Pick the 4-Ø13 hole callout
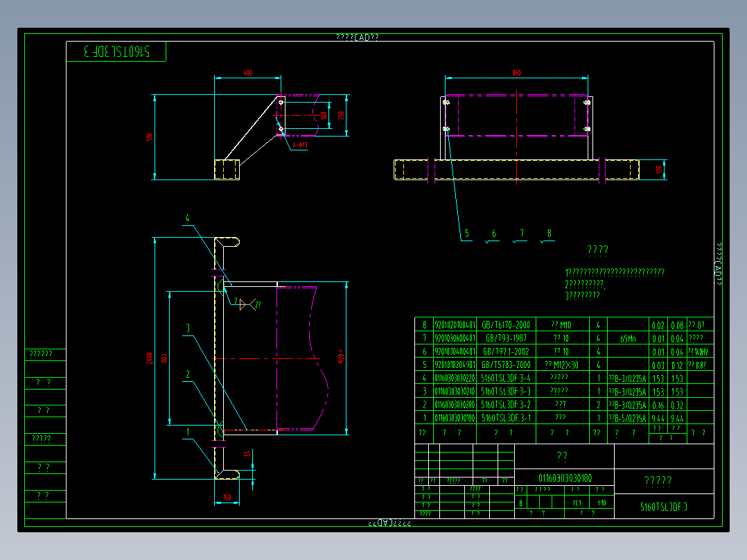747x560 pixels. [x=299, y=145]
